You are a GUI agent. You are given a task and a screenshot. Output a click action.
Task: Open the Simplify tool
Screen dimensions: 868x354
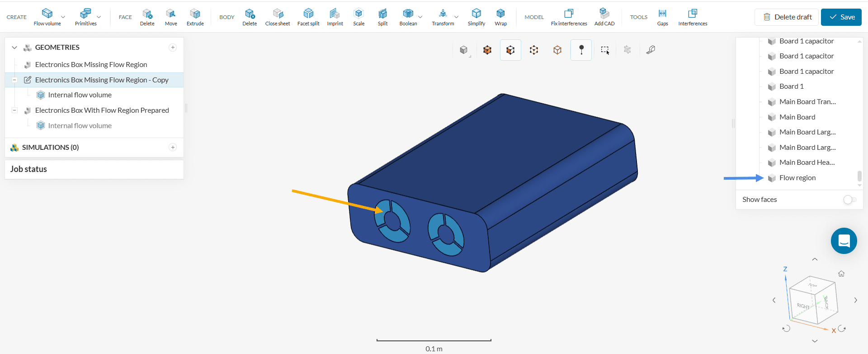[x=476, y=17]
